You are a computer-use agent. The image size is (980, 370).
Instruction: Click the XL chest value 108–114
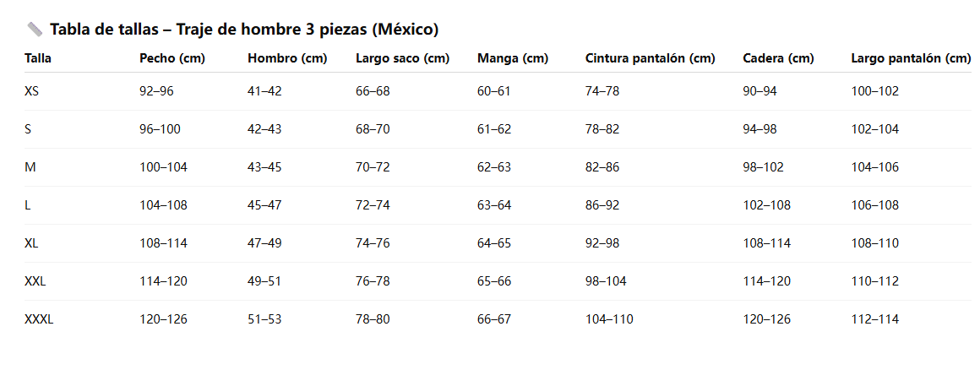[163, 243]
